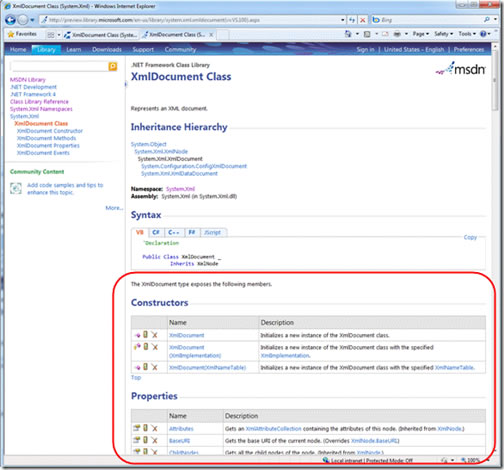Open XmlDocument(XmlNameTable) constructor link
Screen dimensions: 504x470
tap(207, 368)
